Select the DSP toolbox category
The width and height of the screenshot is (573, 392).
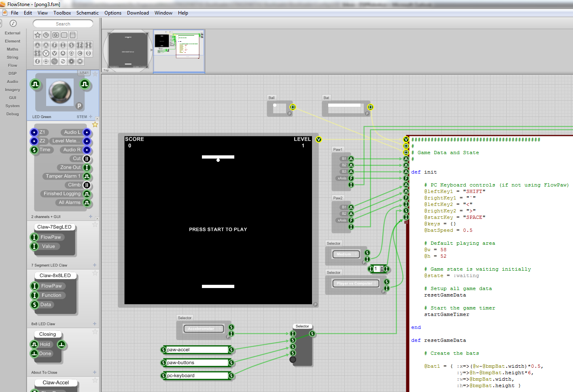13,74
